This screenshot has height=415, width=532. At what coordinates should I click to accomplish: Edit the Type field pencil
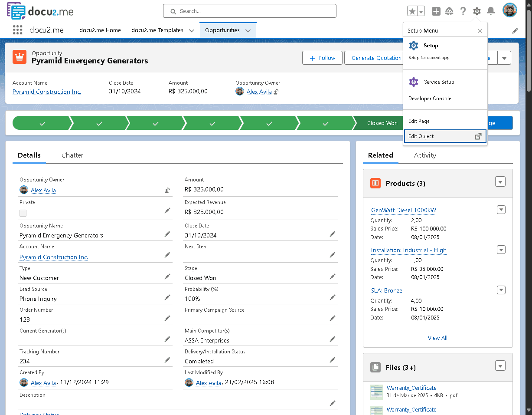point(167,277)
